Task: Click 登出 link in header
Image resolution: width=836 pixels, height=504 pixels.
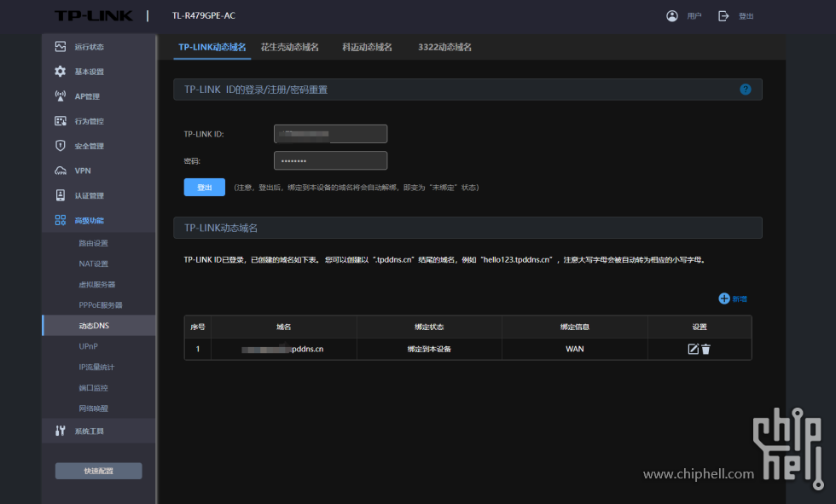Action: point(746,16)
